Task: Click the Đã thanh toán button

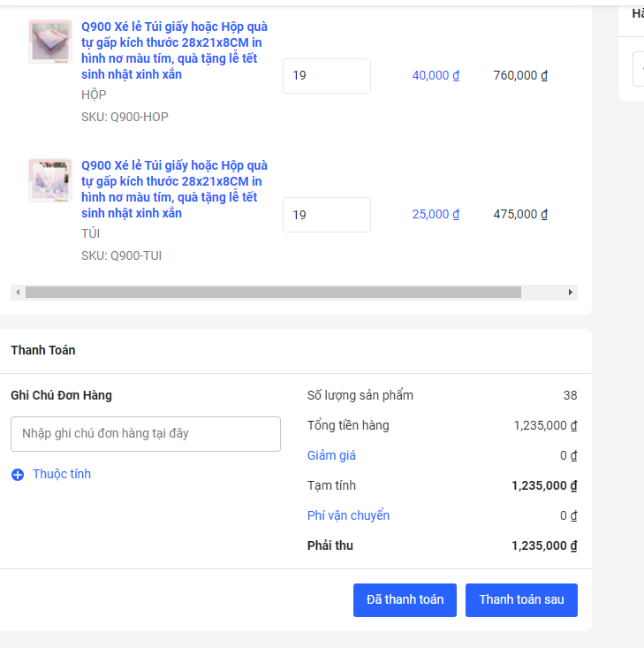Action: coord(405,600)
